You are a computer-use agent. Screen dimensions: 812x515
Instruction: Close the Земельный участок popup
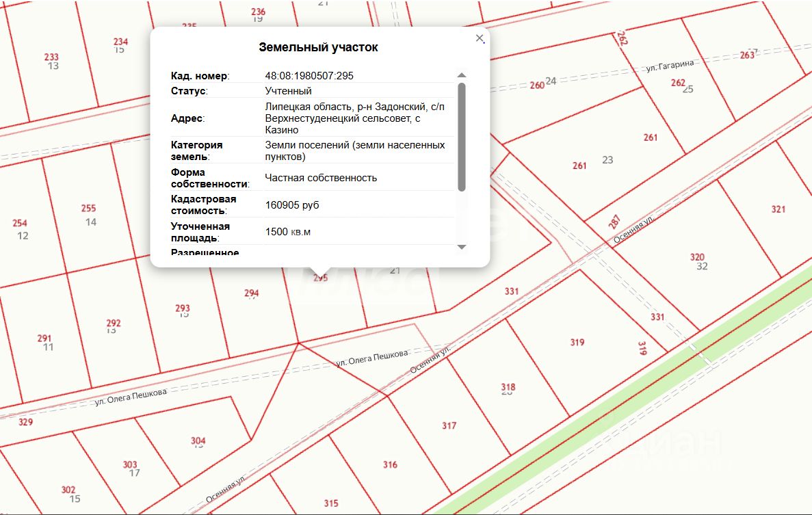(x=480, y=38)
